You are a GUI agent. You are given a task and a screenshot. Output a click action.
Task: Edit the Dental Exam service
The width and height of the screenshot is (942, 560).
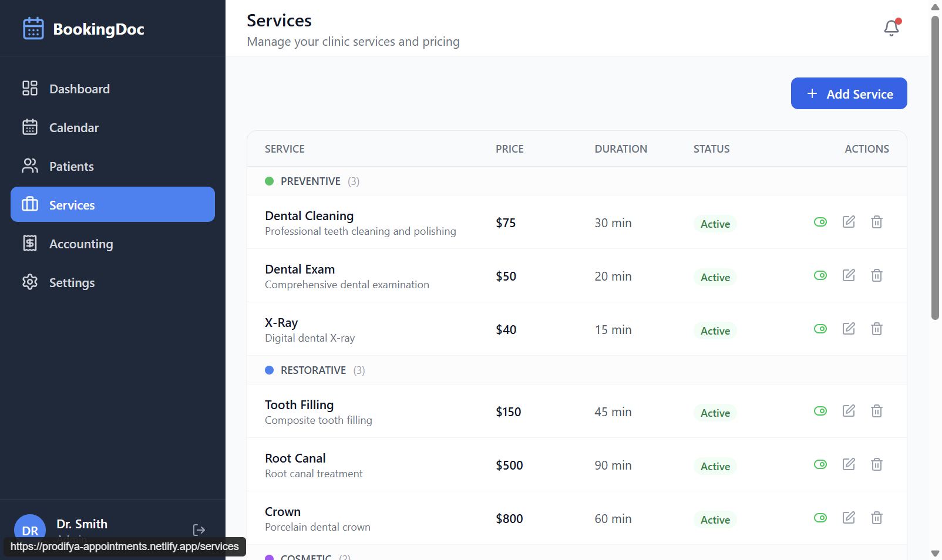click(x=849, y=275)
